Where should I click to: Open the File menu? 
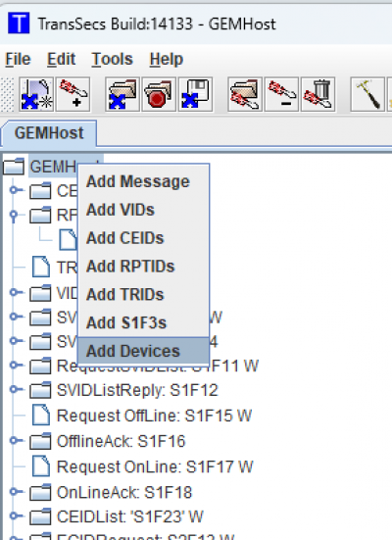[x=18, y=59]
